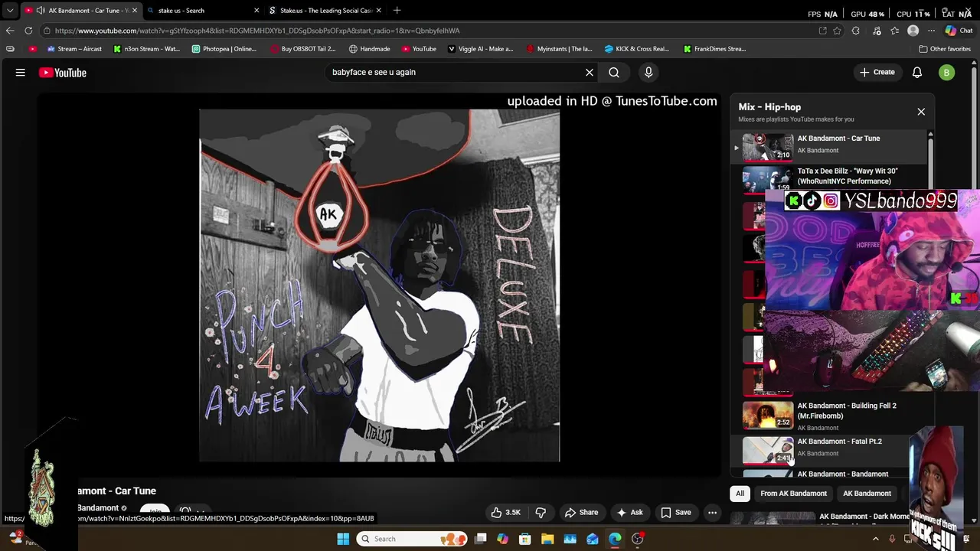This screenshot has height=551, width=980.
Task: Open Copilot Chat button
Action: 959,31
